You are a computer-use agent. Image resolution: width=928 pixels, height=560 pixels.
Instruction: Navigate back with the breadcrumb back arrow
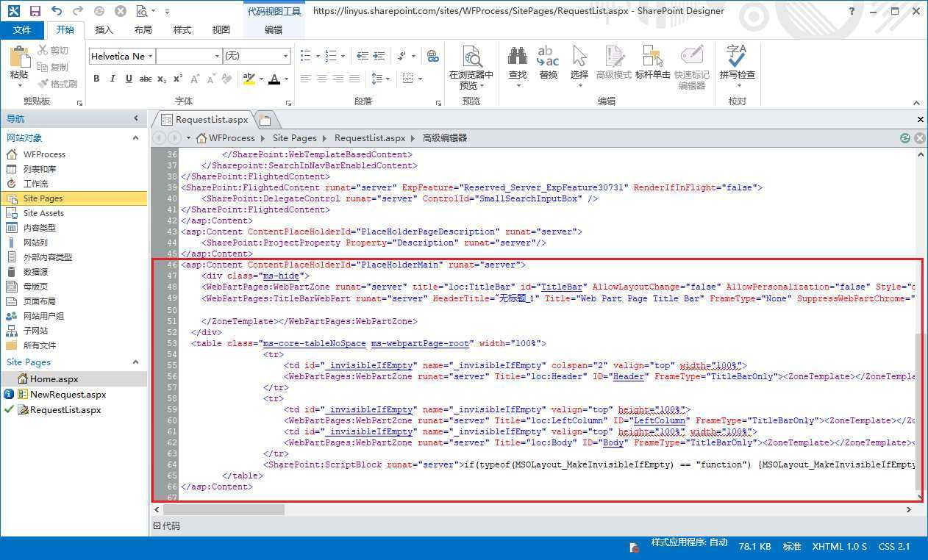159,137
